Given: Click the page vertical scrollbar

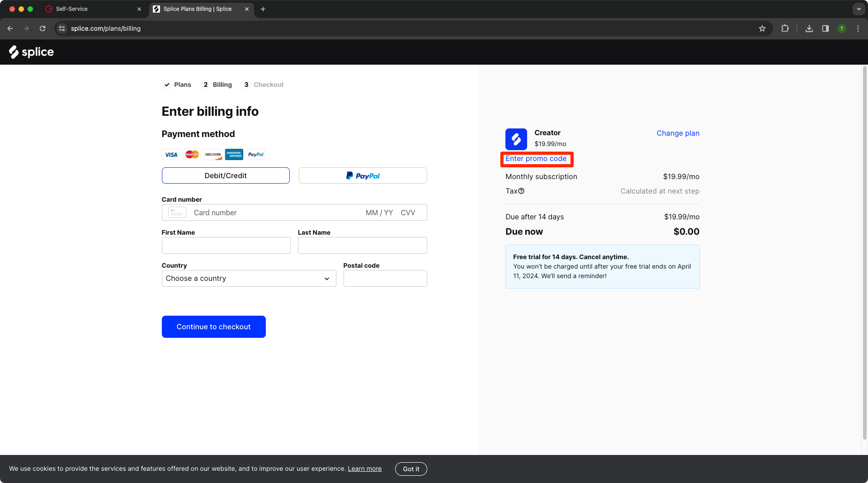Looking at the screenshot, I should tap(864, 253).
